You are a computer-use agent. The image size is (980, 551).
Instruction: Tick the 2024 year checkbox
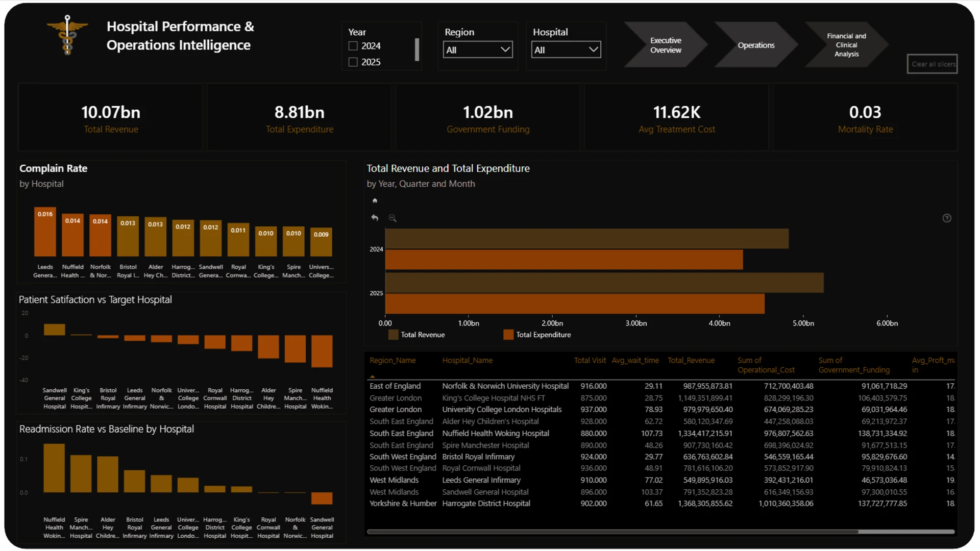pyautogui.click(x=353, y=46)
